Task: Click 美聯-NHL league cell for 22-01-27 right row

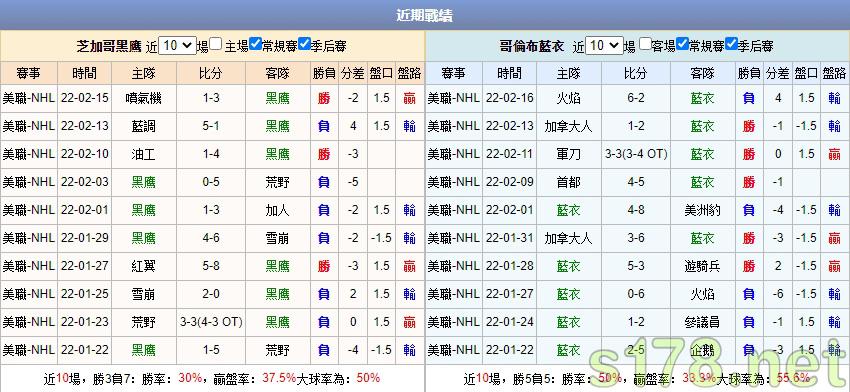Action: (x=454, y=294)
